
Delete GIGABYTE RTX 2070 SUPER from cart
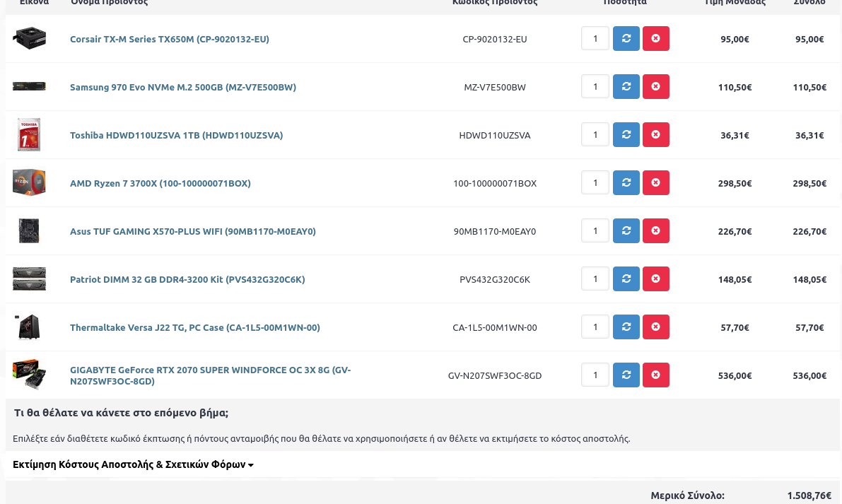click(655, 375)
